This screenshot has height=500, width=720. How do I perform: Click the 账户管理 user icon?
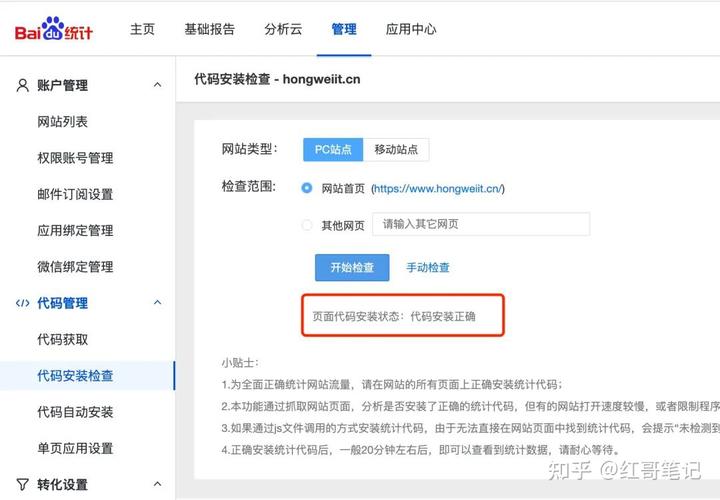click(22, 85)
